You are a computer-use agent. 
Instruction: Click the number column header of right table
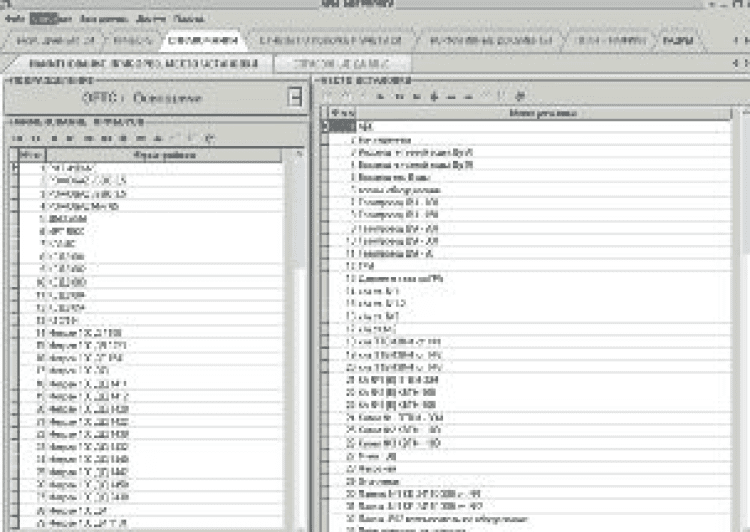tap(342, 113)
